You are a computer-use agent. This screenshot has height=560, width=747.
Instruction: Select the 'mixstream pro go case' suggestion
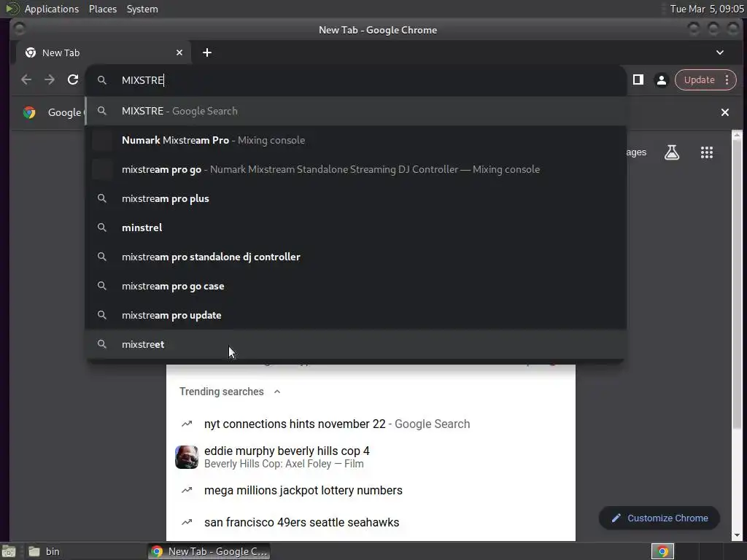pos(355,286)
